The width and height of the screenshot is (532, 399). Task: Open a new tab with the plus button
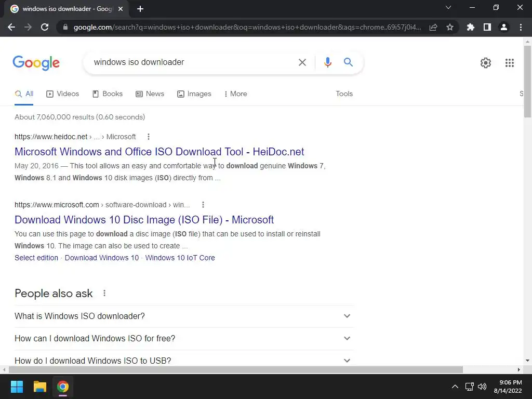tap(140, 9)
